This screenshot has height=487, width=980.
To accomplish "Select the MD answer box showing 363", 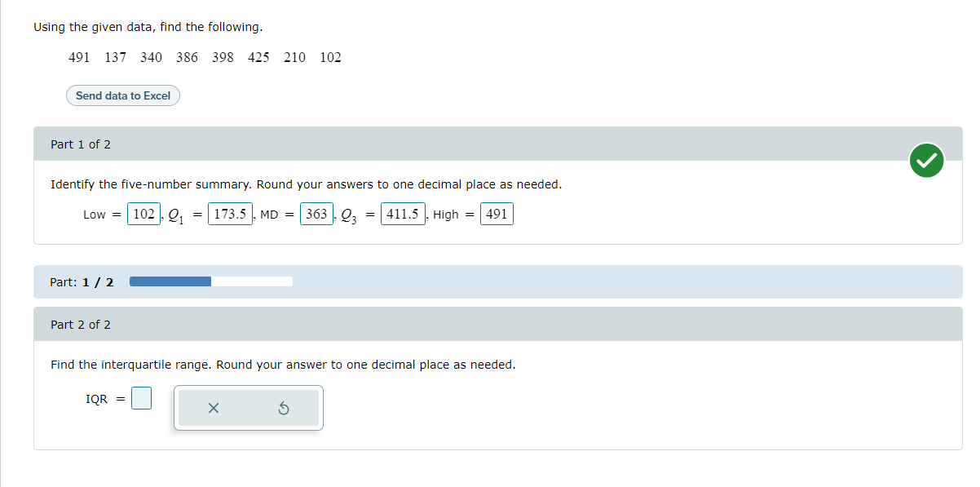I will point(316,213).
